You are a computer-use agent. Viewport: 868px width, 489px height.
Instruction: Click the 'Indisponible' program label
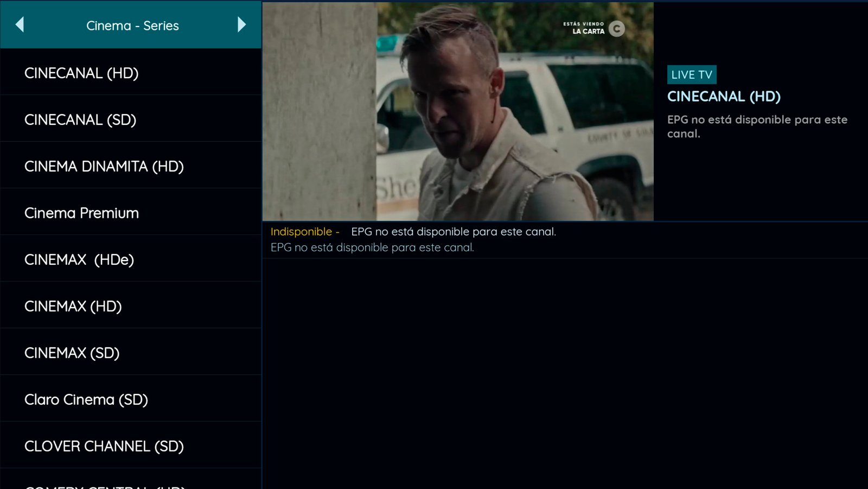(302, 231)
